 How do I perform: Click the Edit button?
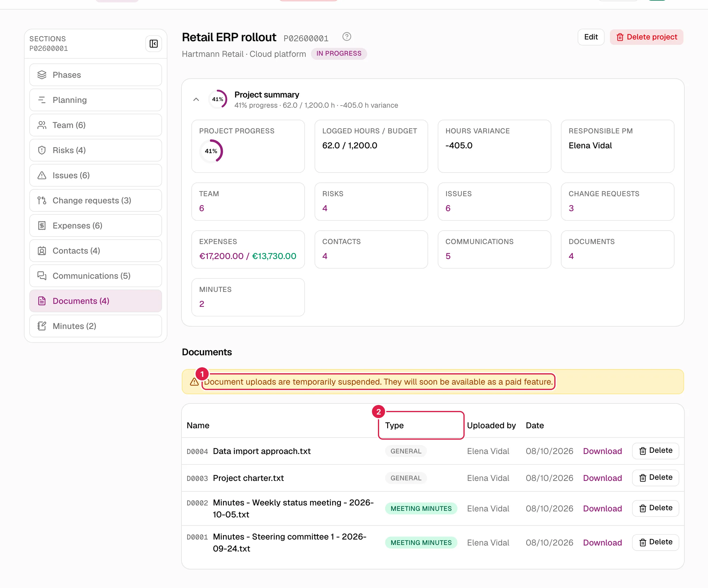(x=591, y=37)
